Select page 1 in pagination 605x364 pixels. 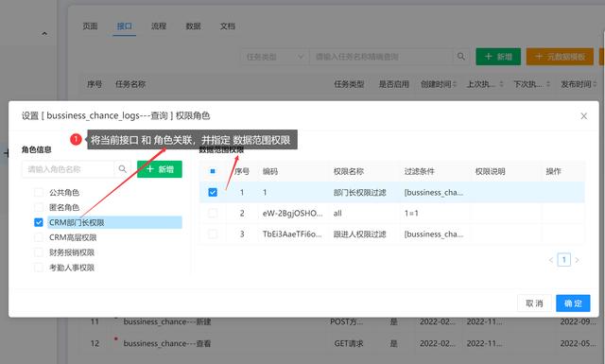pyautogui.click(x=564, y=260)
